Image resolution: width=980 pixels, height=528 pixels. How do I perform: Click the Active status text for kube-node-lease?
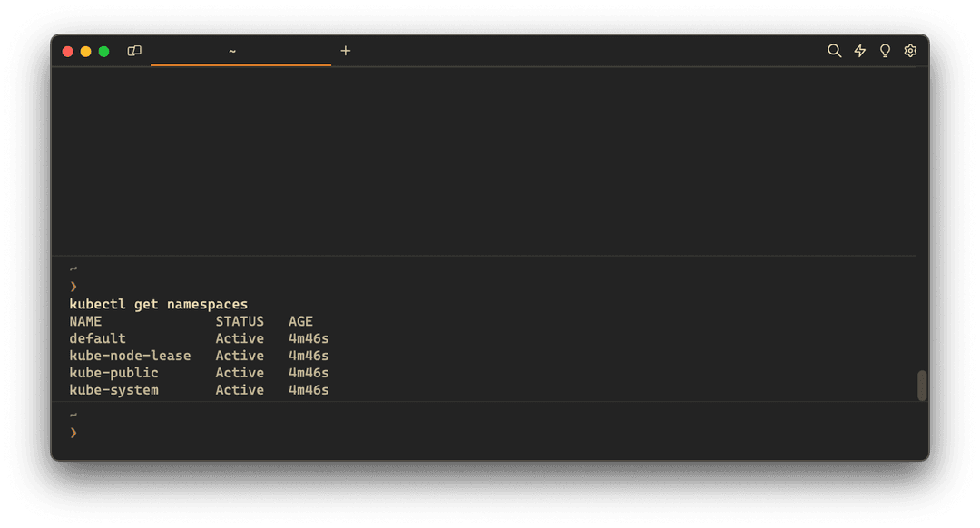(x=240, y=355)
